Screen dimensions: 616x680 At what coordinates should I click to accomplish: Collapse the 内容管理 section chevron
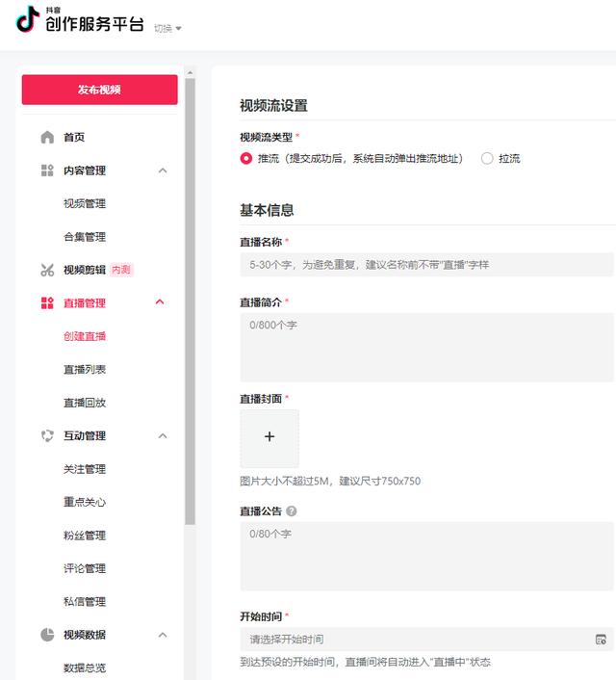click(x=162, y=170)
